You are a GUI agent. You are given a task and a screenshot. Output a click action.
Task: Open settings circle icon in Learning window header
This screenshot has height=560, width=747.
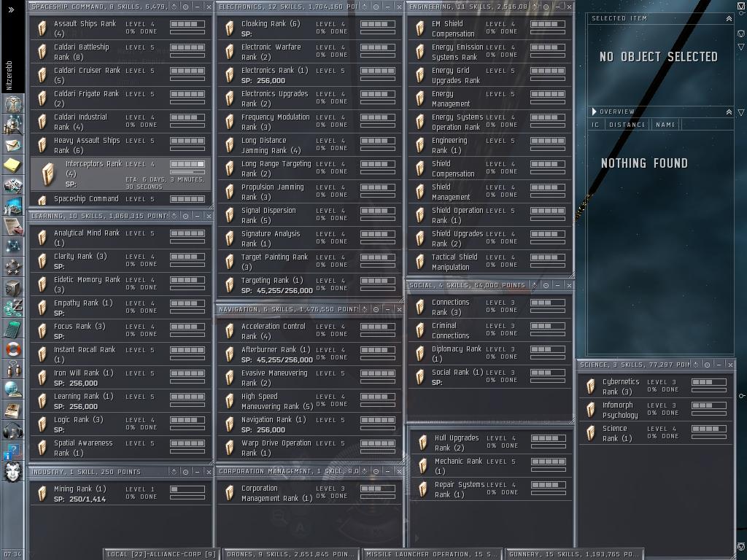pyautogui.click(x=186, y=216)
